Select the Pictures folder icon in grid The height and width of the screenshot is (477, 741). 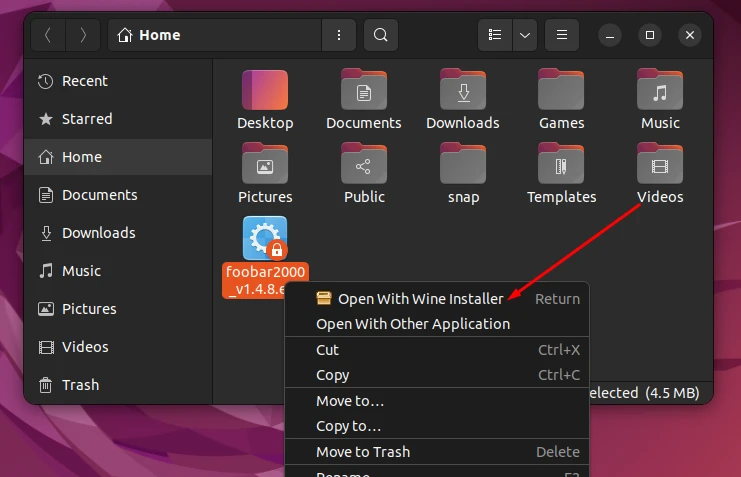[x=265, y=164]
